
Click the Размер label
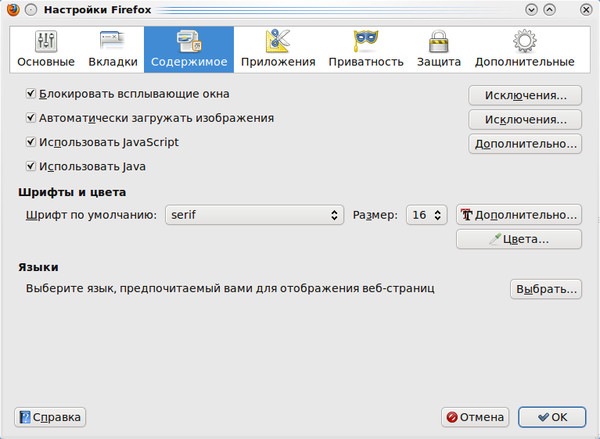coord(375,215)
